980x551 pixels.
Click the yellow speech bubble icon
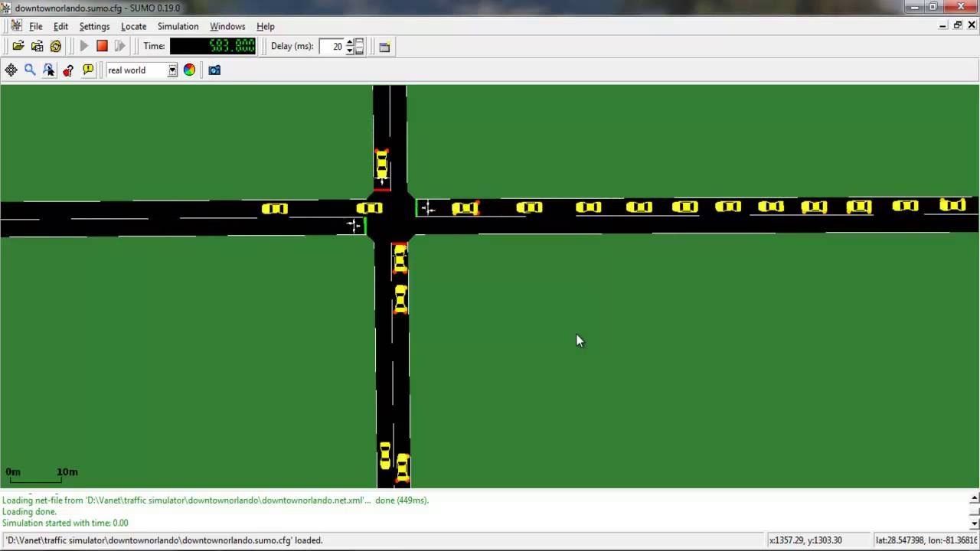[x=88, y=70]
